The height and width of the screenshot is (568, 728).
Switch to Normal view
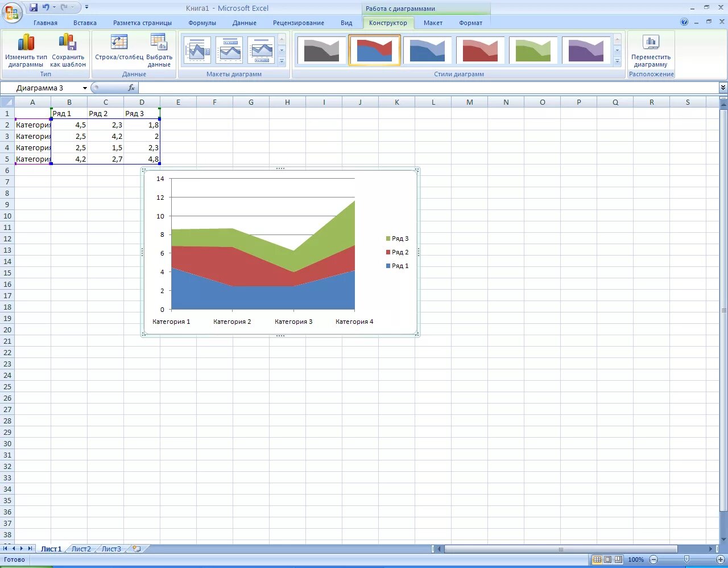597,559
